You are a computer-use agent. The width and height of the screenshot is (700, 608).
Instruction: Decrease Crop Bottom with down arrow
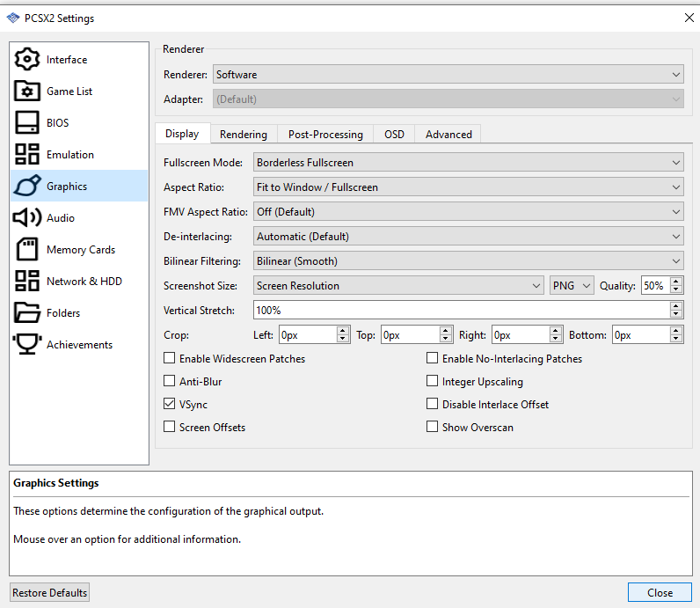(676, 339)
